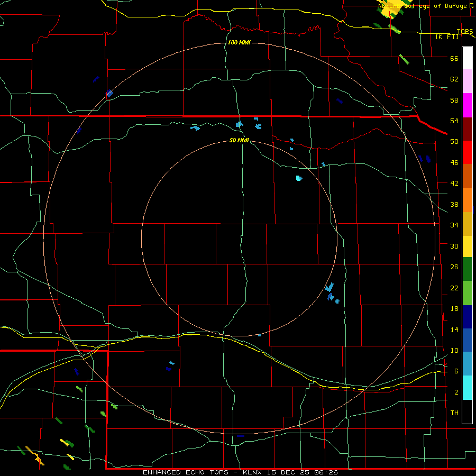Click the light green legend swatch

(467, 293)
